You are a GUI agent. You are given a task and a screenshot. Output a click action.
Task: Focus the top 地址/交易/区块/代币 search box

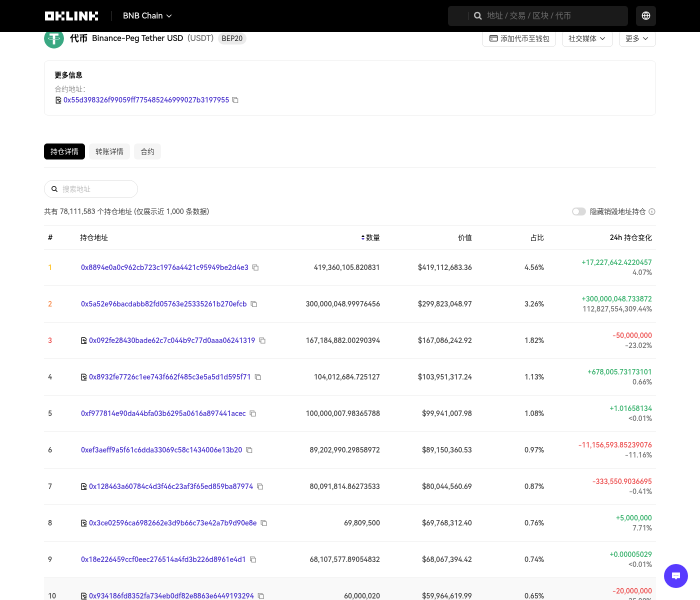tap(538, 16)
